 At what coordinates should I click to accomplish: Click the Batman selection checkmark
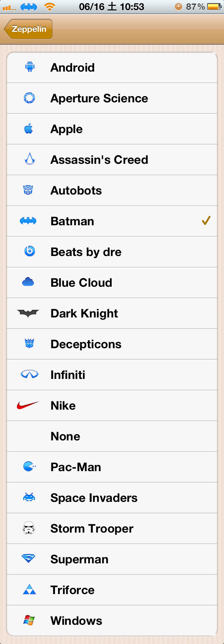[206, 221]
